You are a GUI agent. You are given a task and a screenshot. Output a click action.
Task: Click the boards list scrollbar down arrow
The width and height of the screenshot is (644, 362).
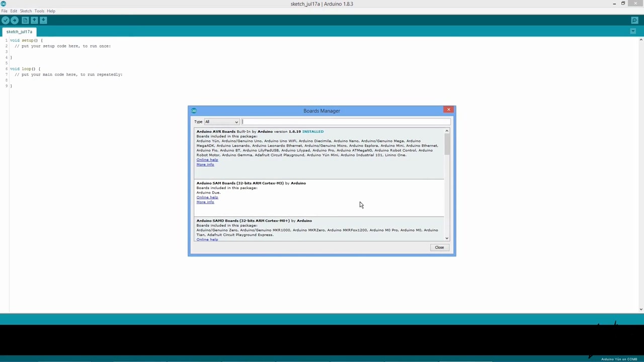point(447,238)
